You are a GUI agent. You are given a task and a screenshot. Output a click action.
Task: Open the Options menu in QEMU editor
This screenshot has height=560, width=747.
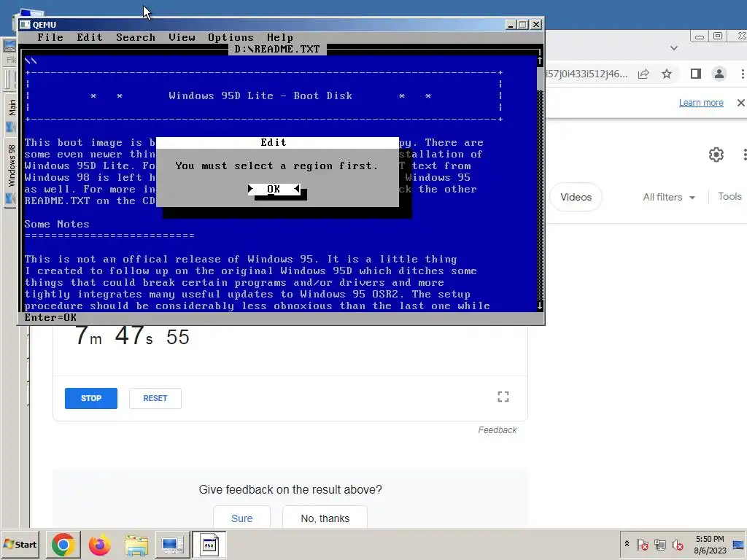(x=231, y=37)
